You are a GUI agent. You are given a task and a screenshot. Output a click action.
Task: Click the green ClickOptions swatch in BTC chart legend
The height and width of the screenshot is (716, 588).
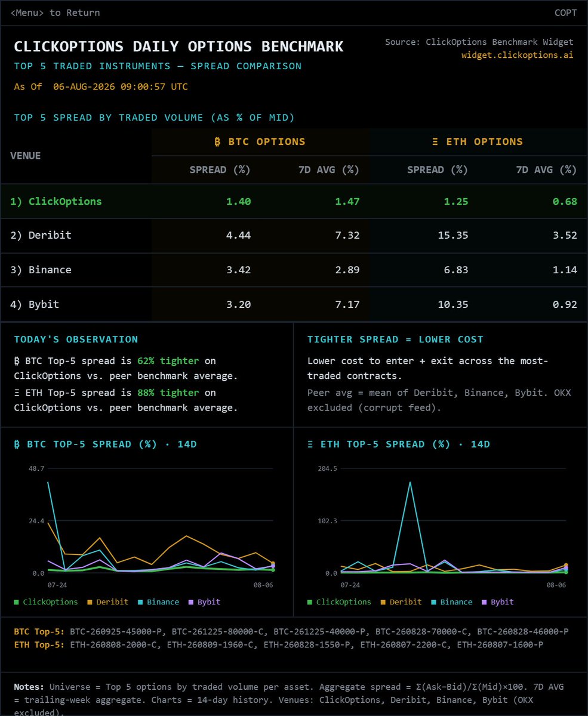(17, 602)
